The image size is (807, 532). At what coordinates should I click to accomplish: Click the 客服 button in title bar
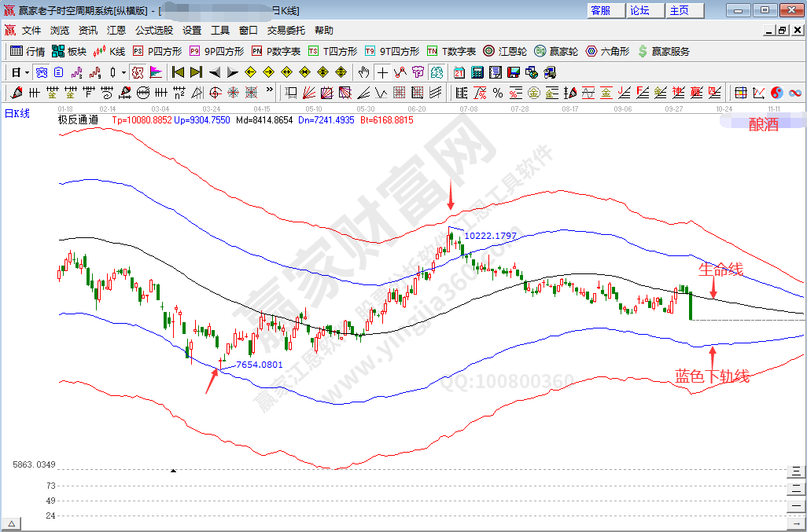[602, 10]
